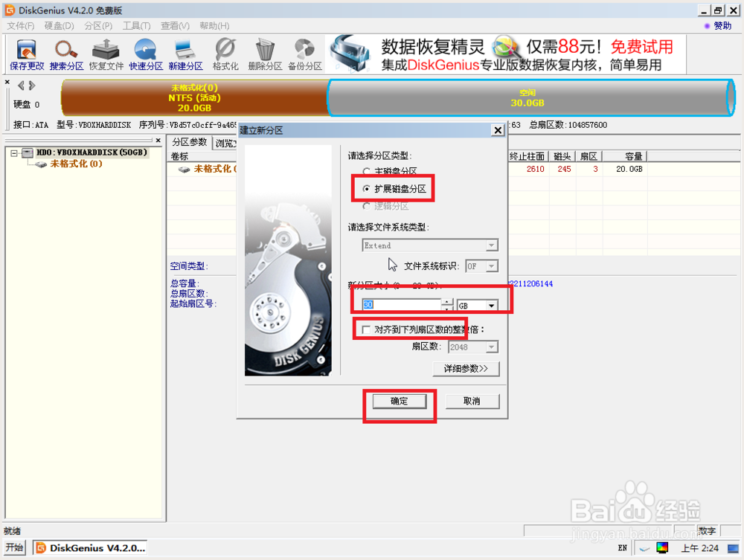Select unformatted (0) partition in tree
744x560 pixels.
click(x=77, y=164)
